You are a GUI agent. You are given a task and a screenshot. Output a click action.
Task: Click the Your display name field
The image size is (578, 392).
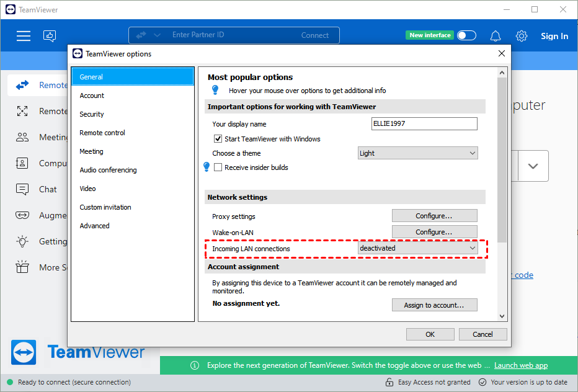424,124
